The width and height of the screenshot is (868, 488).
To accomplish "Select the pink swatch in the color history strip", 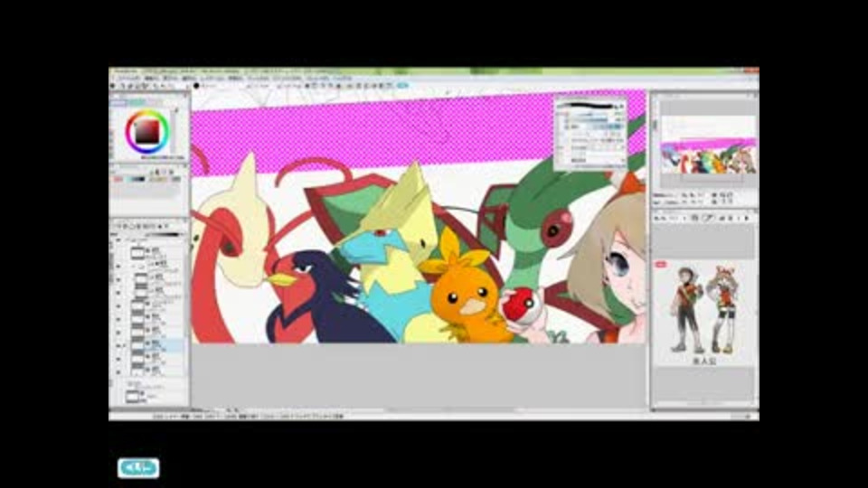I will click(x=118, y=179).
